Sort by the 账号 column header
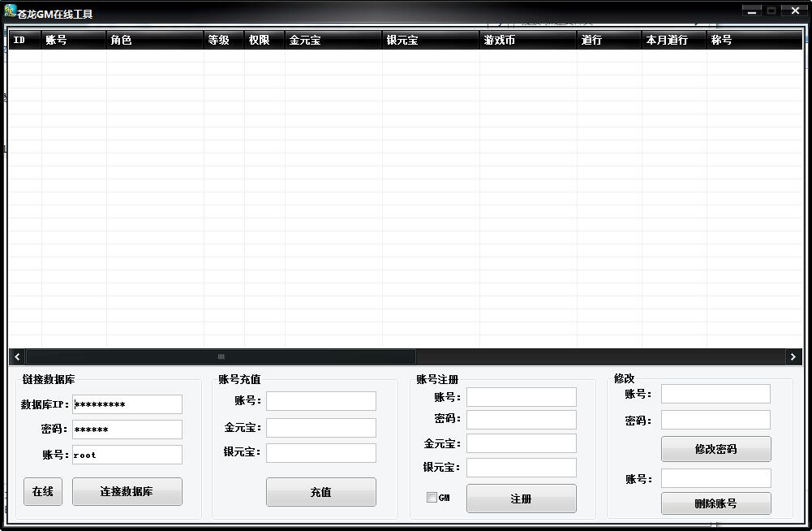The image size is (812, 531). click(73, 40)
